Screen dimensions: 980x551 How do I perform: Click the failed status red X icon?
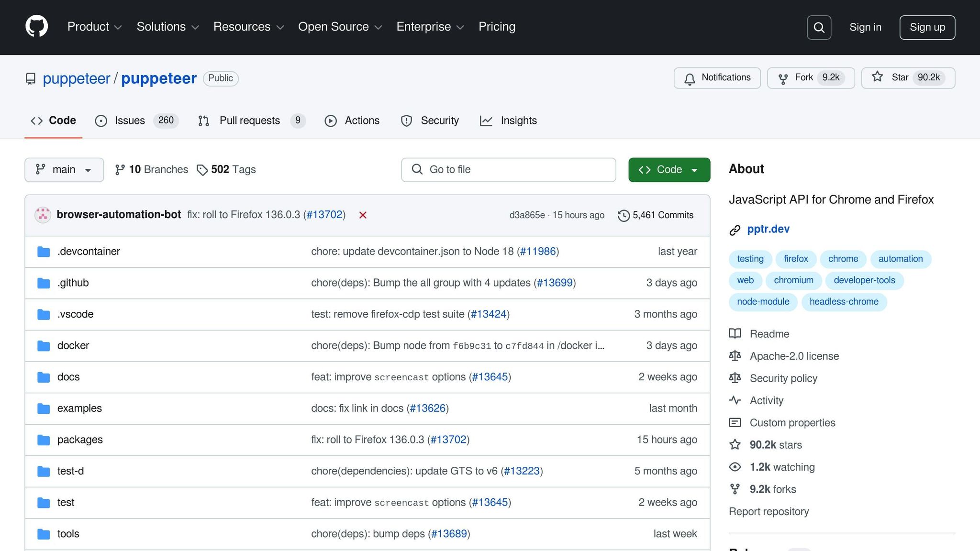[363, 215]
